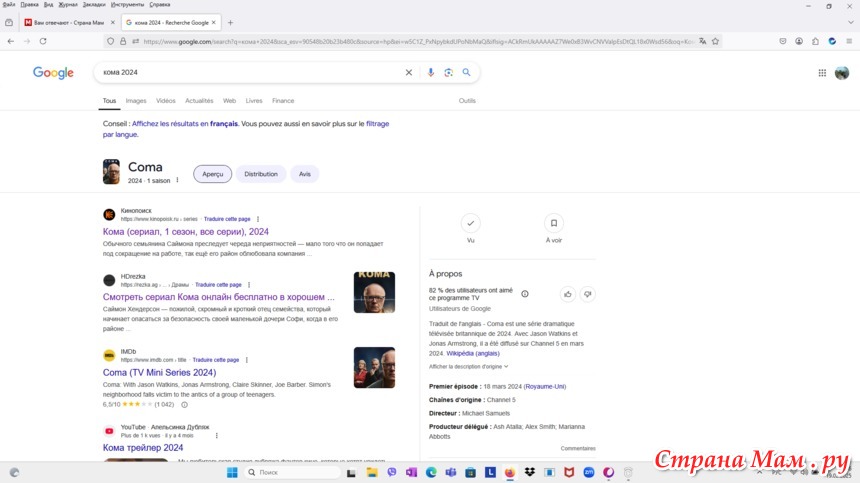Screen dimensions: 860x483
Task: Submit search with the magnifier icon
Action: (x=466, y=72)
